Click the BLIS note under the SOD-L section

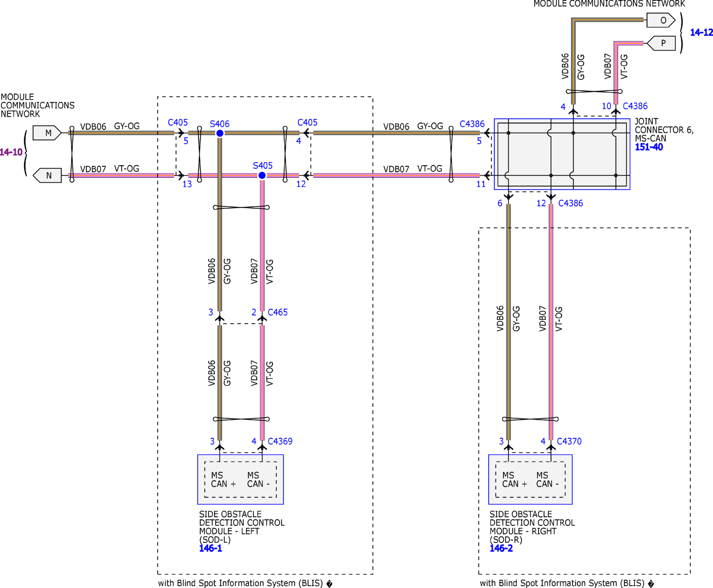pyautogui.click(x=245, y=583)
